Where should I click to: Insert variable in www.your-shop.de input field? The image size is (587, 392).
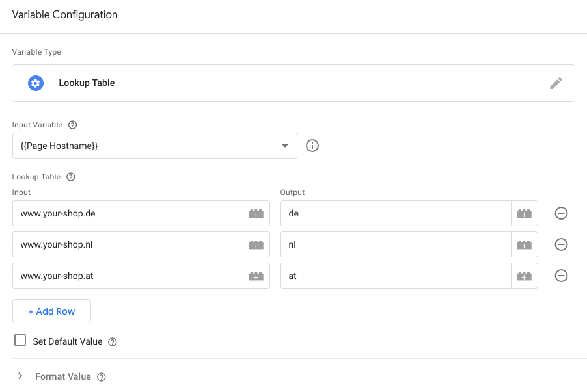256,214
